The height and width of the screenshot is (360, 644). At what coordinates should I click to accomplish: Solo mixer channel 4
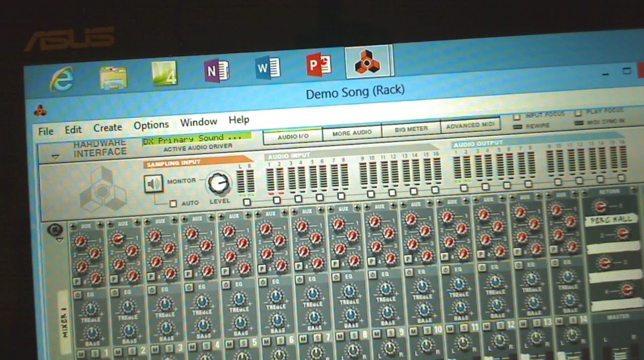pyautogui.click(x=207, y=345)
